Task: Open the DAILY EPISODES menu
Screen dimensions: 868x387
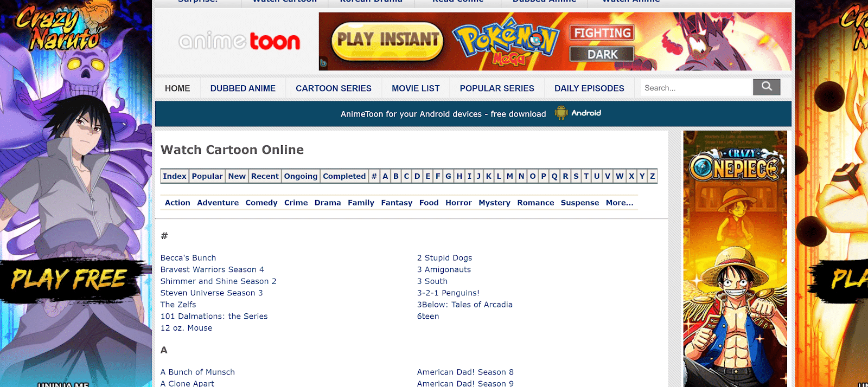Action: [x=589, y=88]
